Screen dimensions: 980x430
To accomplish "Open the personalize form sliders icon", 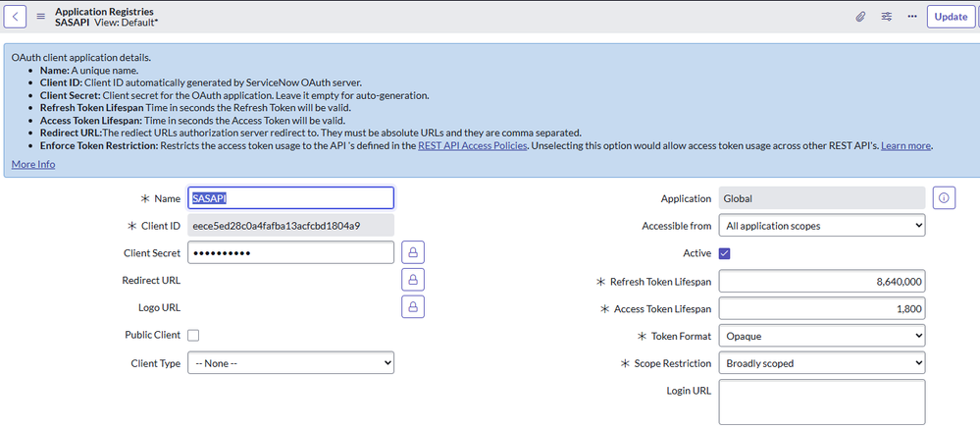I will point(886,17).
